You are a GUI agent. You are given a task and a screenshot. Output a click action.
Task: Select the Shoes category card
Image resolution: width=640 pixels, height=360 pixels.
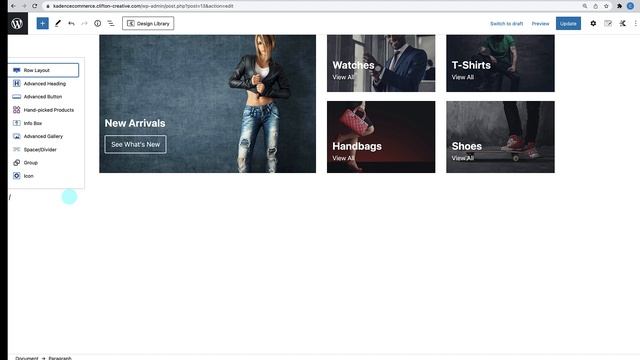(500, 137)
